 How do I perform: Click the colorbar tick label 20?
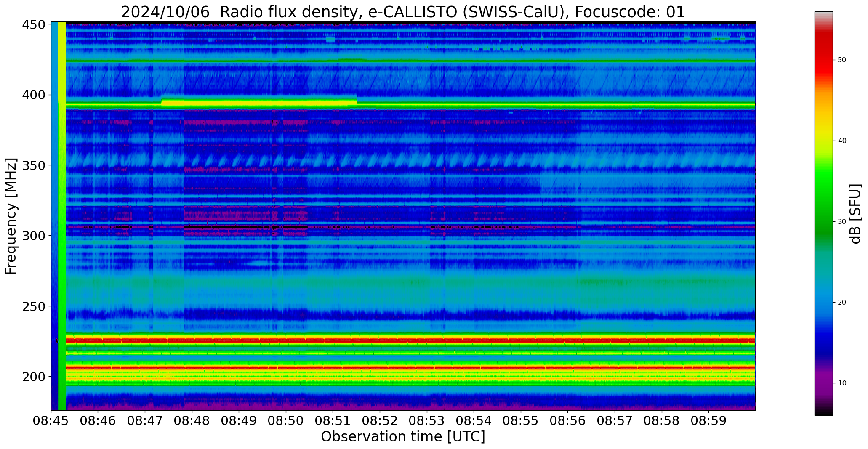click(x=842, y=303)
